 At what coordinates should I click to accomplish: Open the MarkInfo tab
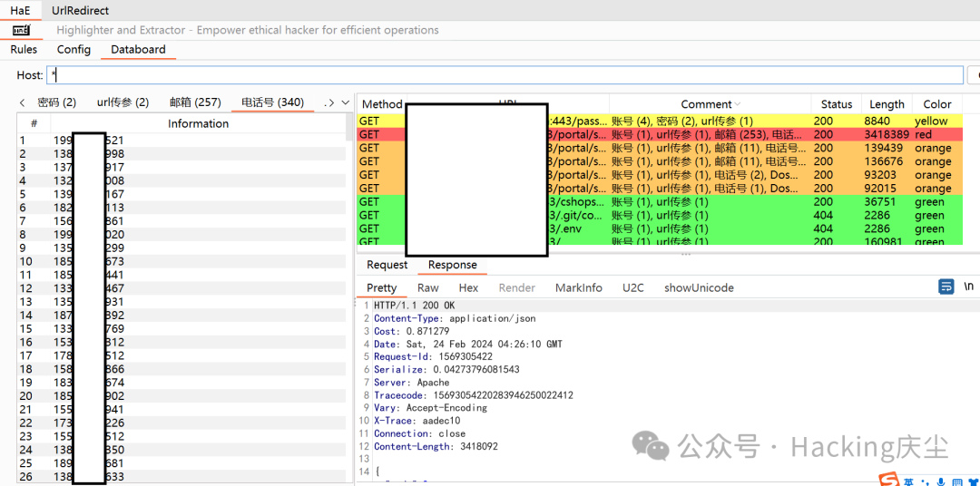tap(579, 288)
